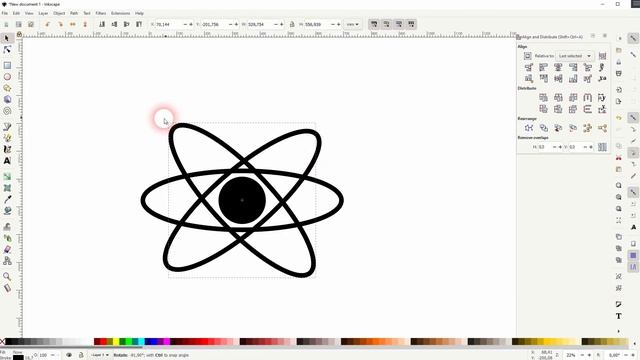Open the Layer 1 selector dropdown

100,355
